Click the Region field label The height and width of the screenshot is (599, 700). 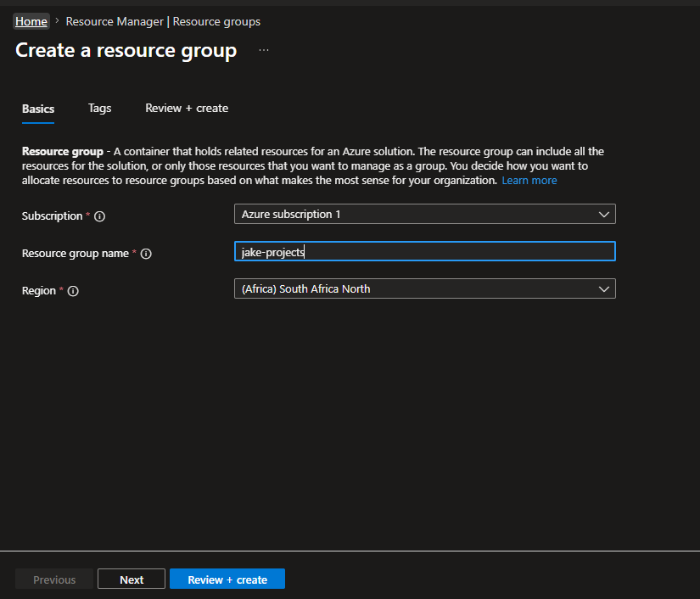click(x=39, y=290)
